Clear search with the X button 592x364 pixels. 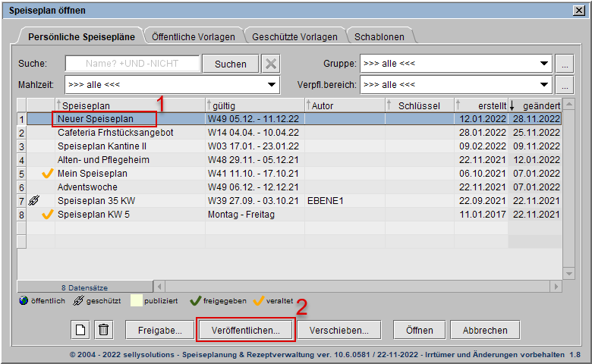(271, 64)
